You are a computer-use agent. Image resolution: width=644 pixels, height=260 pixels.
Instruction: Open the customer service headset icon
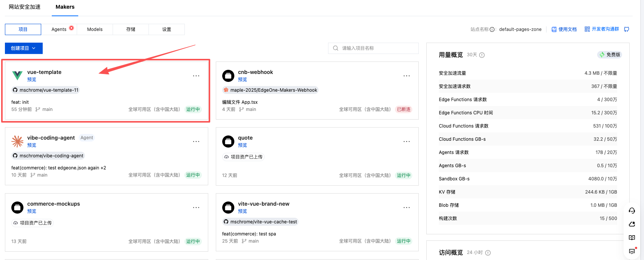(632, 211)
